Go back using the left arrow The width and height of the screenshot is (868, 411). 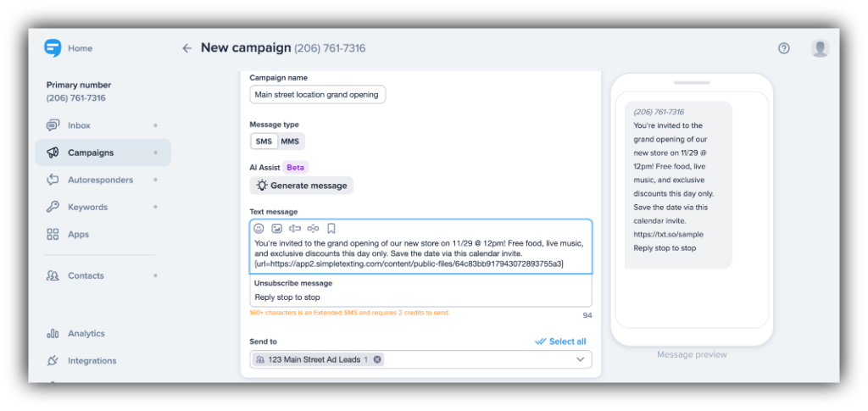187,48
